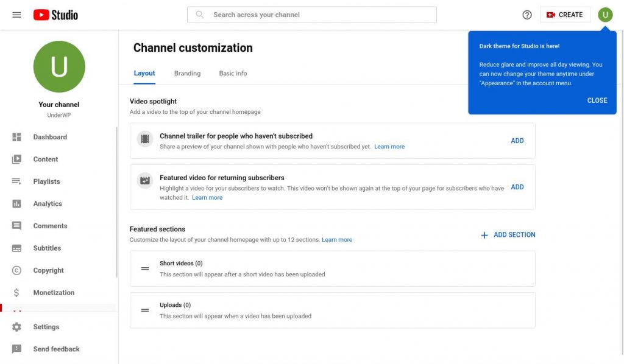624x364 pixels.
Task: Click the Channel customization heading
Action: click(x=193, y=47)
